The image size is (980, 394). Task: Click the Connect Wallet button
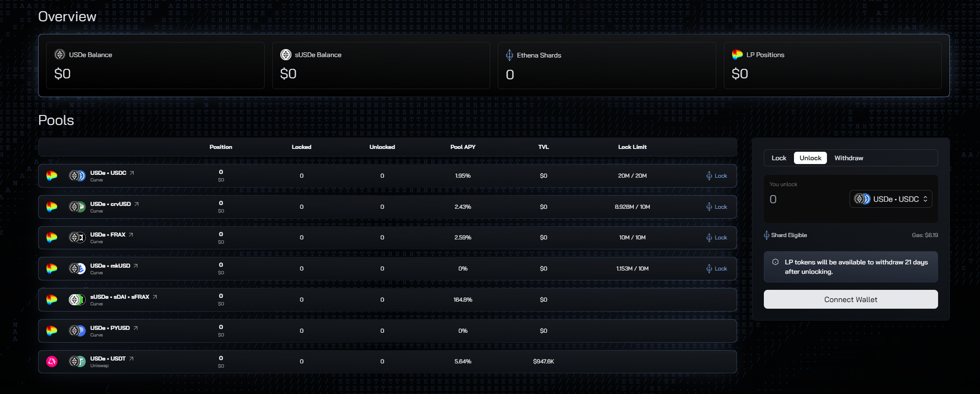click(x=851, y=299)
